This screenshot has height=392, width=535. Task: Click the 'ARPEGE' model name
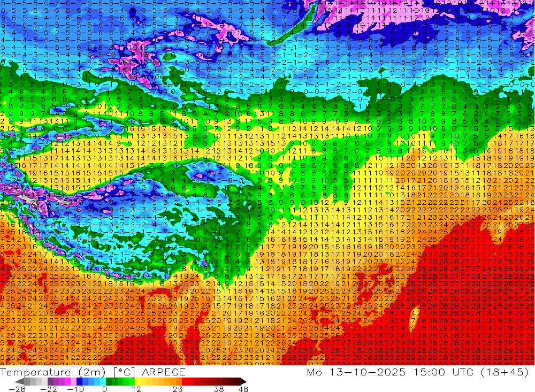(164, 372)
